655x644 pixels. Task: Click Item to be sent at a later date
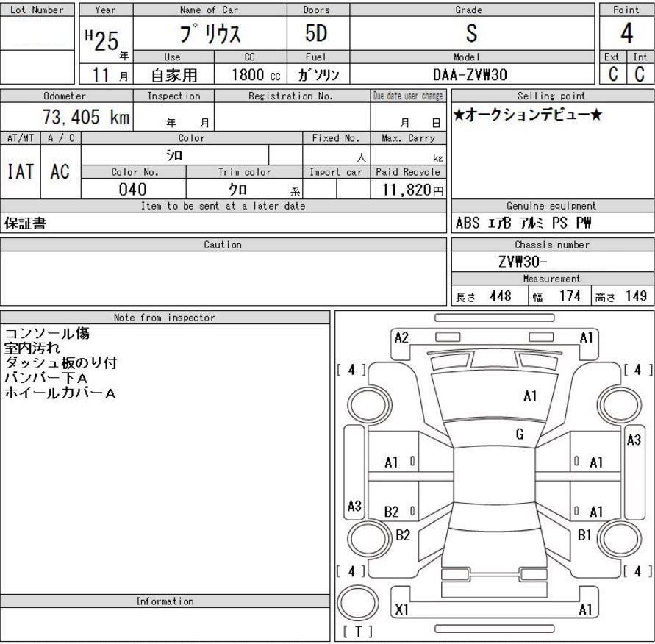tap(223, 206)
